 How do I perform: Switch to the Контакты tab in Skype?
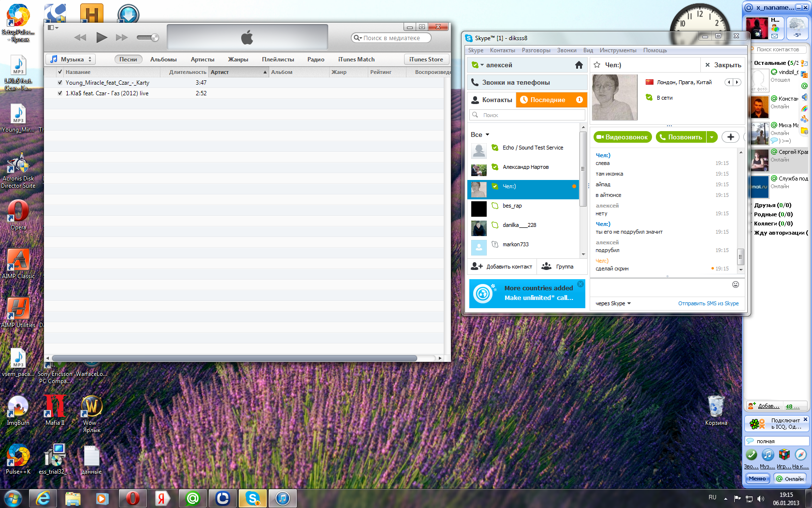(x=492, y=100)
